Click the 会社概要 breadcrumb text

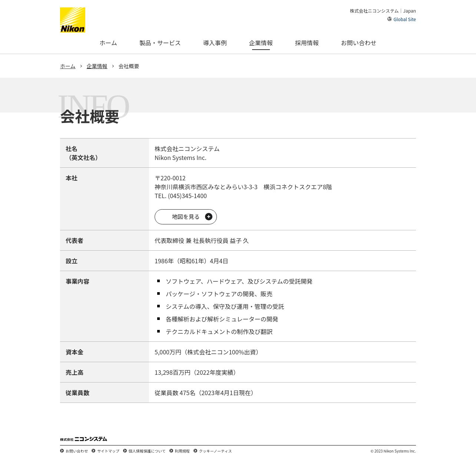[129, 66]
